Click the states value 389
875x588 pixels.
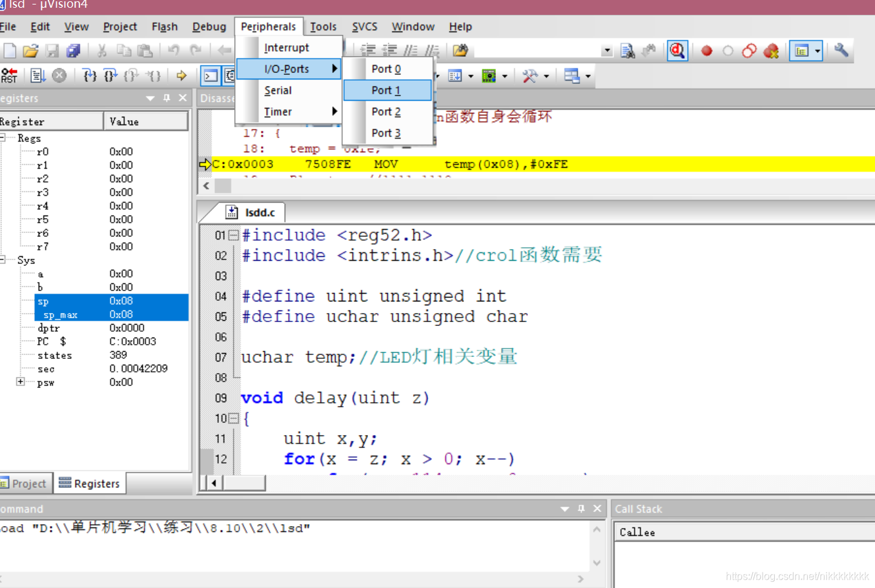[118, 355]
